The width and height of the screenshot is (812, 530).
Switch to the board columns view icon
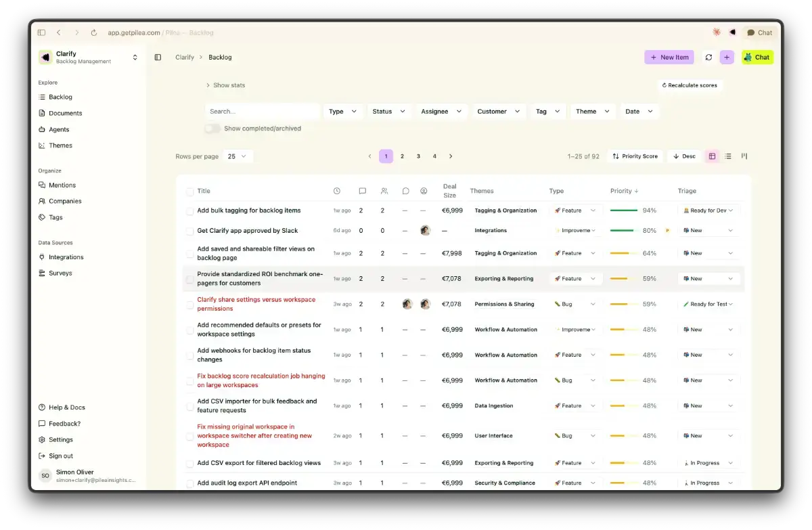pyautogui.click(x=744, y=156)
